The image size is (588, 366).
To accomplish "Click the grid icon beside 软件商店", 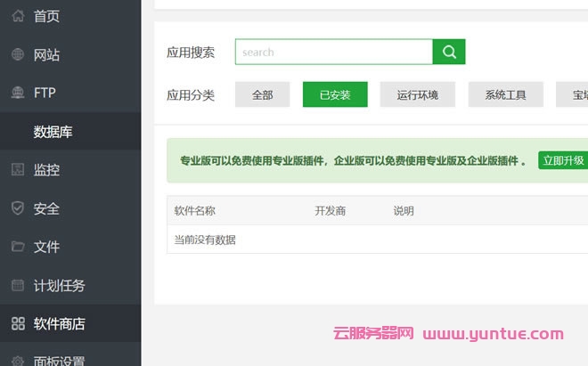I will point(18,324).
